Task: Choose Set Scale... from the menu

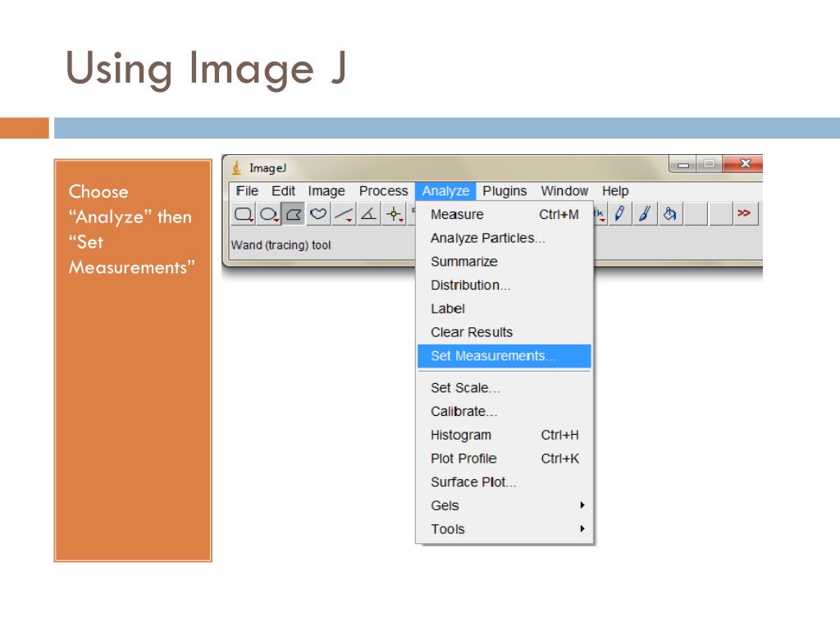Action: pyautogui.click(x=504, y=388)
